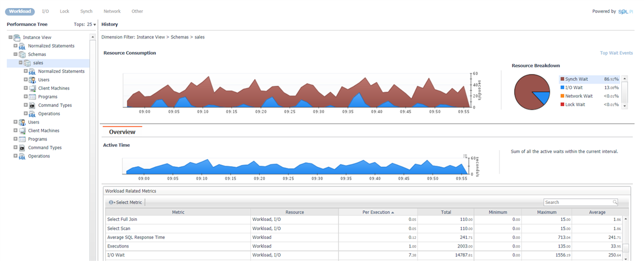644x261 pixels.
Task: Sort by Maximum column header
Action: click(546, 212)
